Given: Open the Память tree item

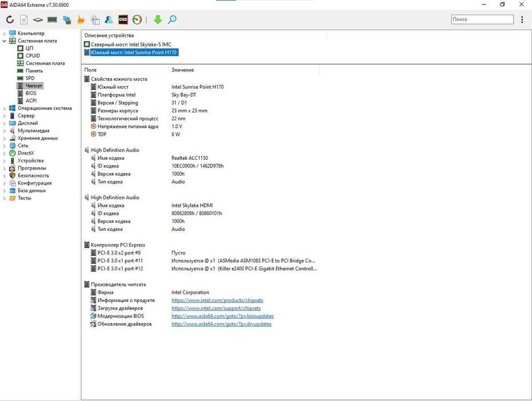Looking at the screenshot, I should (x=34, y=70).
